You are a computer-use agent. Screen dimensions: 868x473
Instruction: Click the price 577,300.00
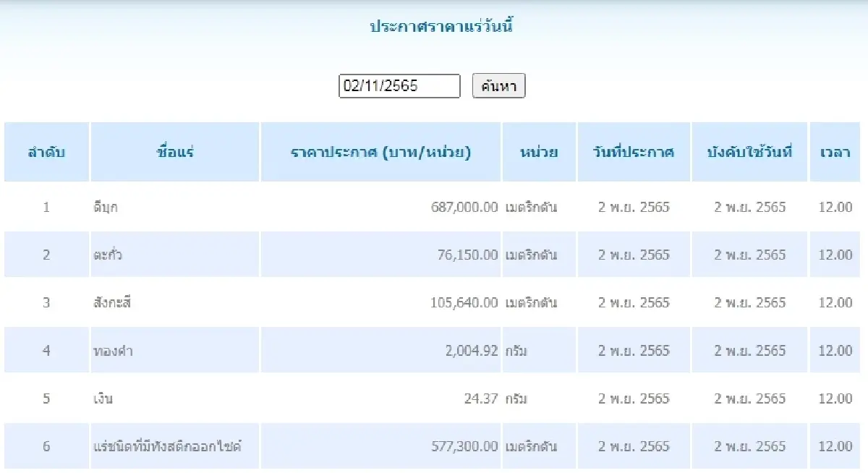click(463, 446)
